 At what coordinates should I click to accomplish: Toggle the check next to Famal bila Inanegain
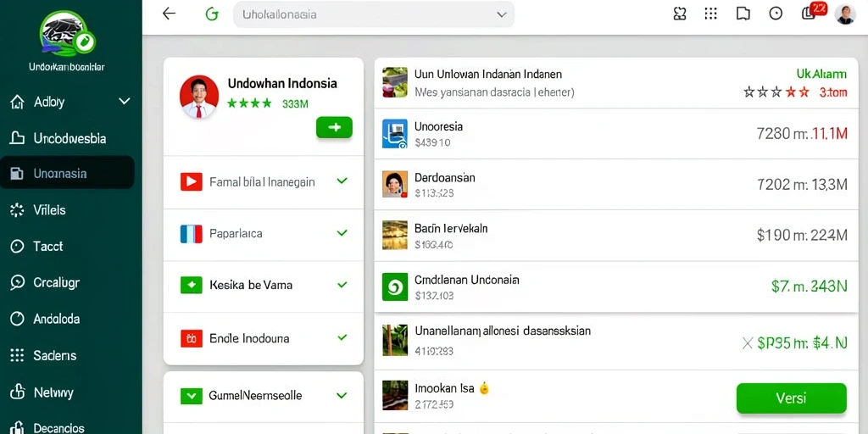342,181
